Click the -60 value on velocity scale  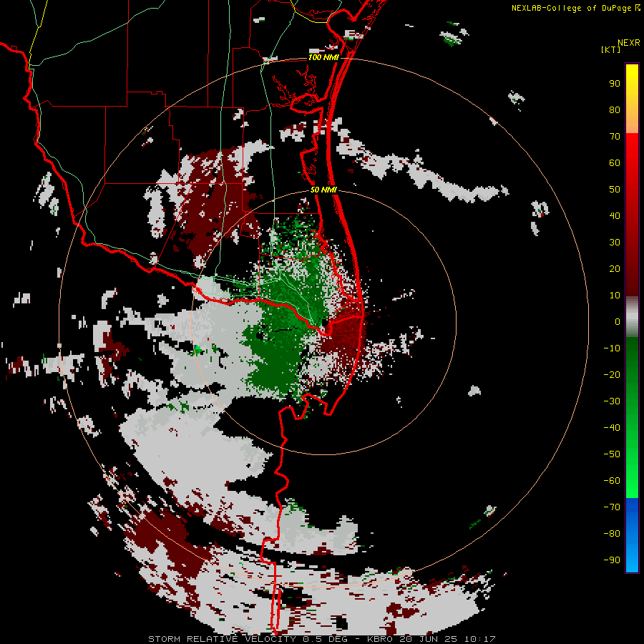[x=612, y=481]
